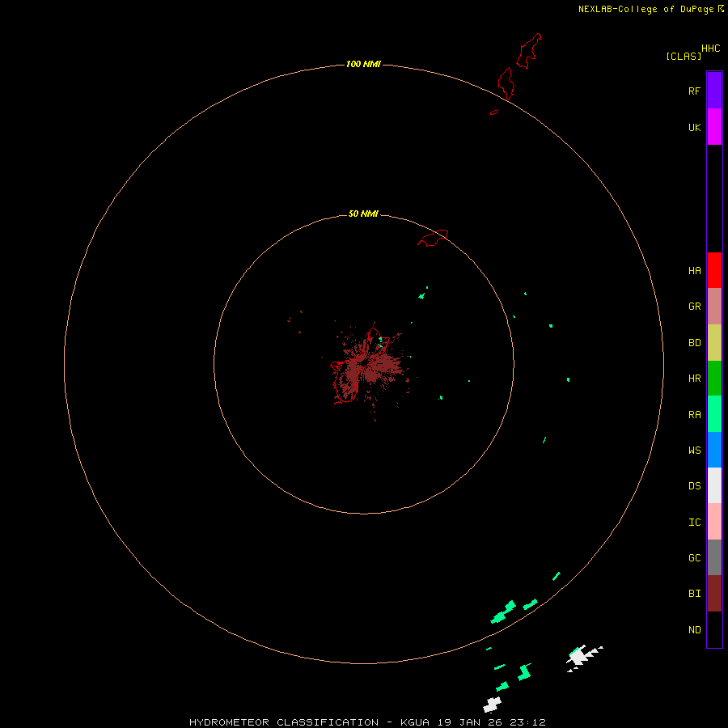Click the RA legend label
The width and height of the screenshot is (728, 728).
(x=694, y=415)
